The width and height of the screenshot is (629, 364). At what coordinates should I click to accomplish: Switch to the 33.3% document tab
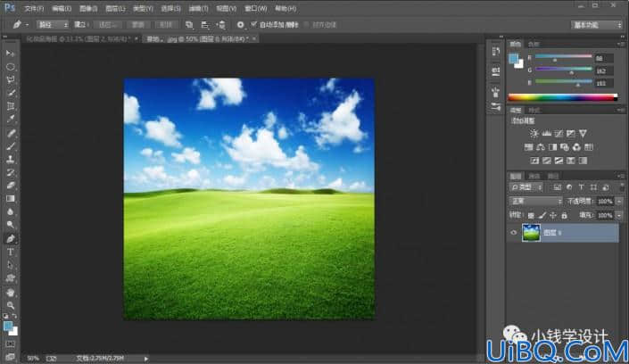[79, 39]
